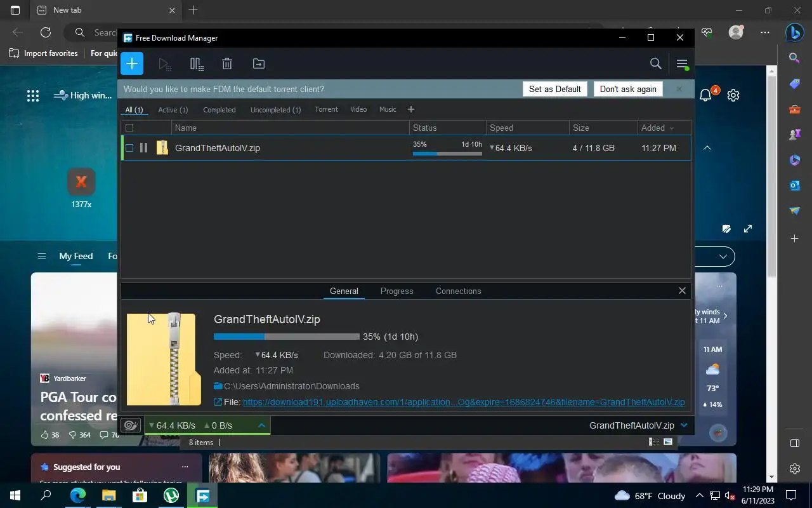Screen dimensions: 812x508
Task: Pause selected downloads from the toolbar
Action: (197, 63)
